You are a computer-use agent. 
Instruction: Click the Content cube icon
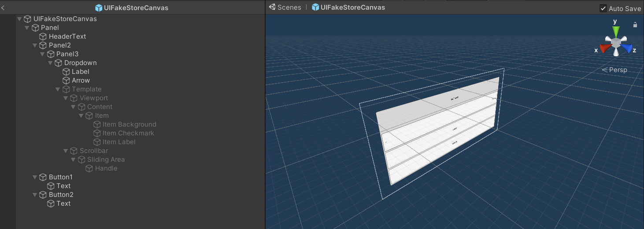[x=81, y=107]
